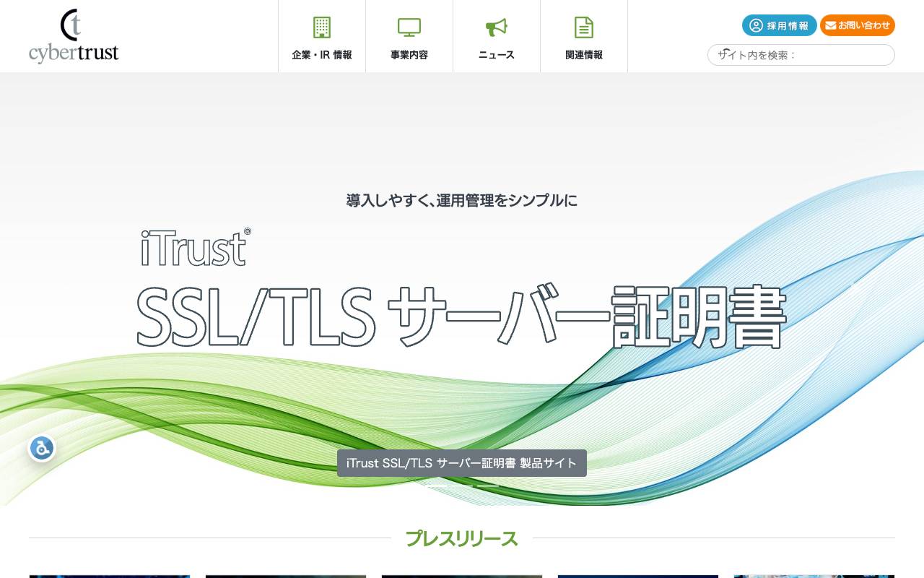Image resolution: width=924 pixels, height=578 pixels.
Task: Select the building icon above 企業・IR 情報
Action: [x=322, y=27]
